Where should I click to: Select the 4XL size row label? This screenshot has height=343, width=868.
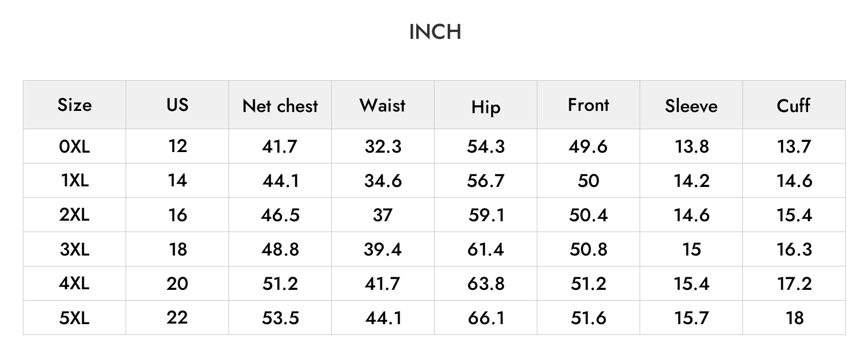74,284
